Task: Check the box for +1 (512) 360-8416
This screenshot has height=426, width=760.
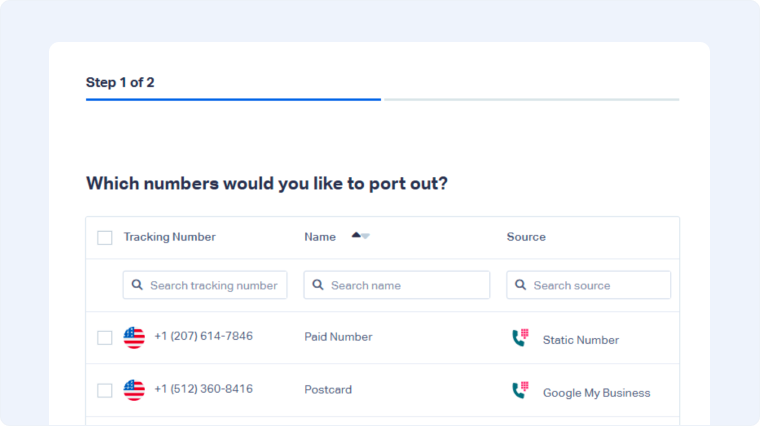Action: coord(105,390)
